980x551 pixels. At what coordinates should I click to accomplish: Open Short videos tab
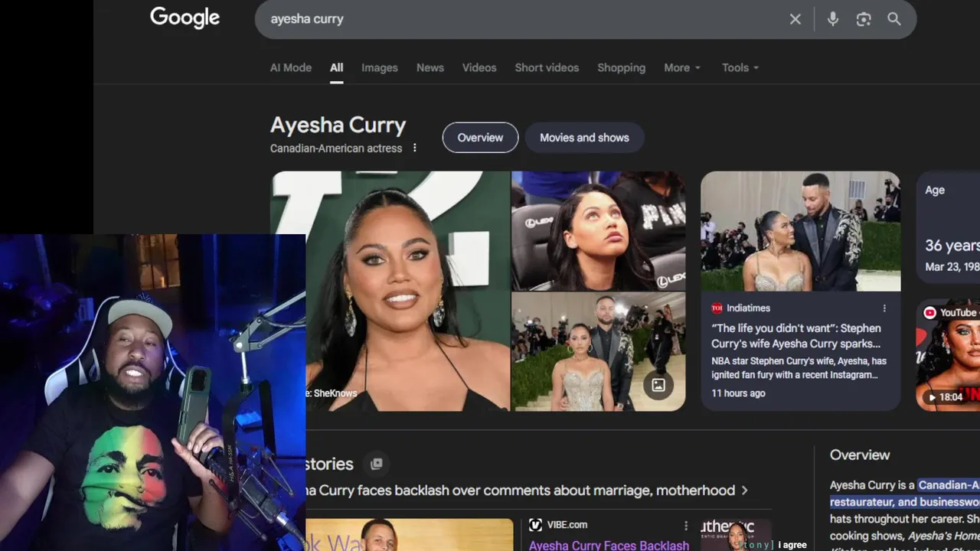tap(547, 67)
